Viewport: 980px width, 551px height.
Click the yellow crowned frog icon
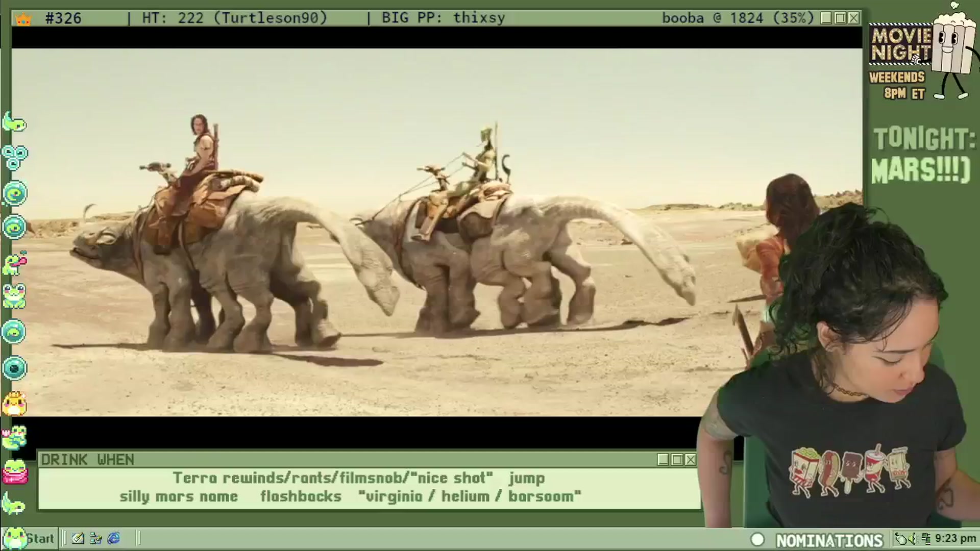click(x=14, y=404)
